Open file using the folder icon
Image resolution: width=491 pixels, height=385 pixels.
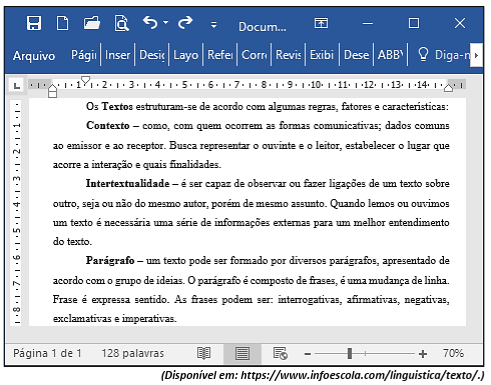point(92,23)
